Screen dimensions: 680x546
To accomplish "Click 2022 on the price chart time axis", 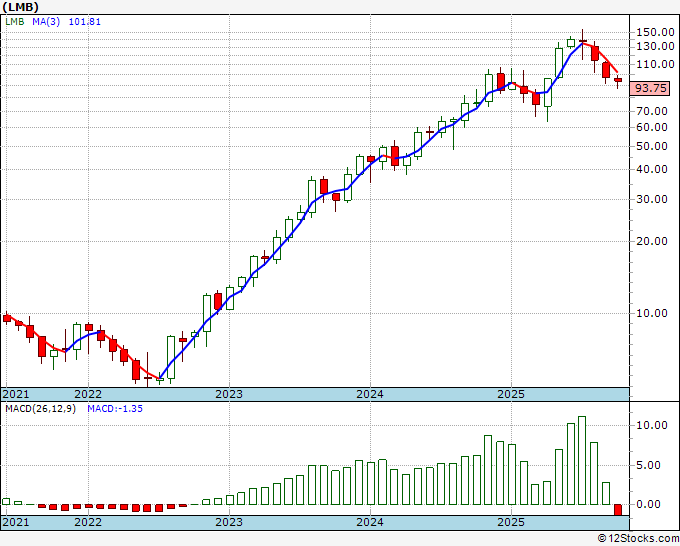I will tap(88, 394).
